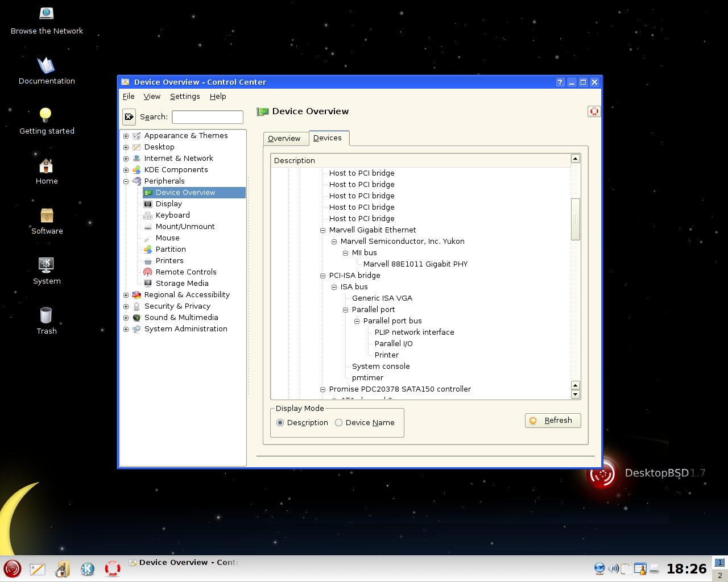Collapse the Peripherals category

tap(126, 181)
